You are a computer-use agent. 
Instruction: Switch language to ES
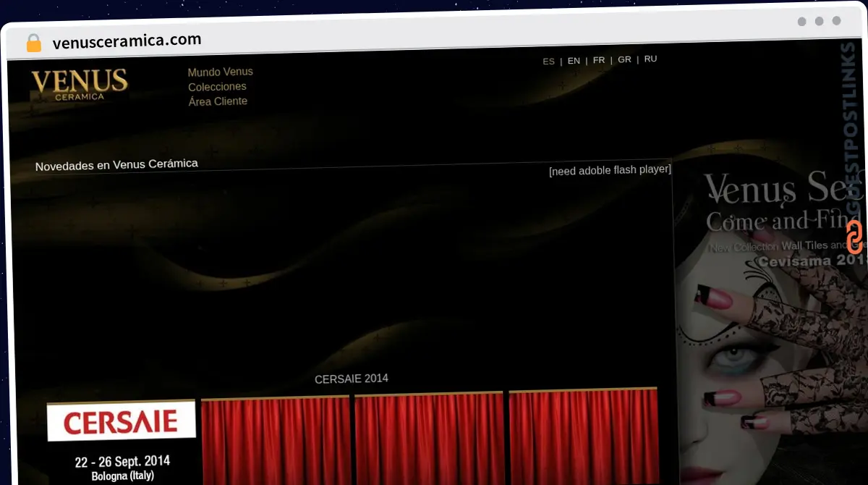(x=548, y=62)
